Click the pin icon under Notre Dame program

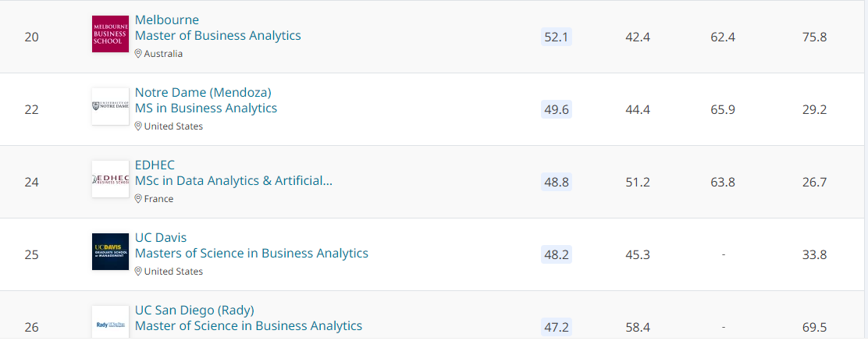[x=138, y=126]
